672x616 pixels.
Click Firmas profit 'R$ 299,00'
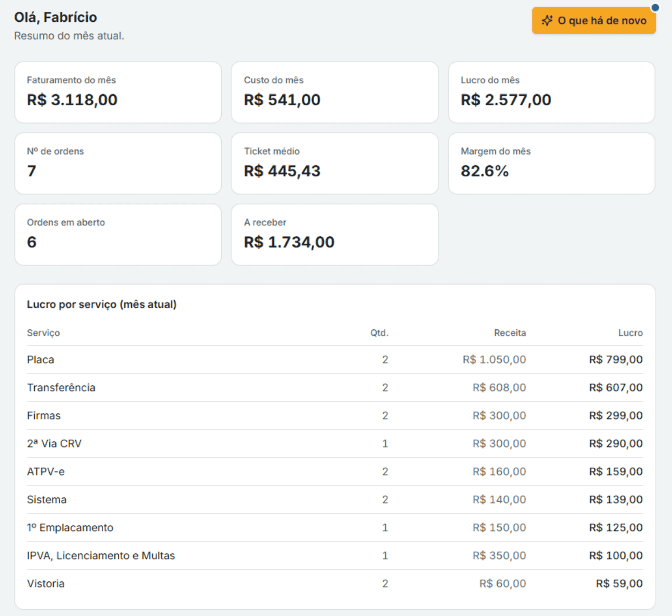pos(616,416)
